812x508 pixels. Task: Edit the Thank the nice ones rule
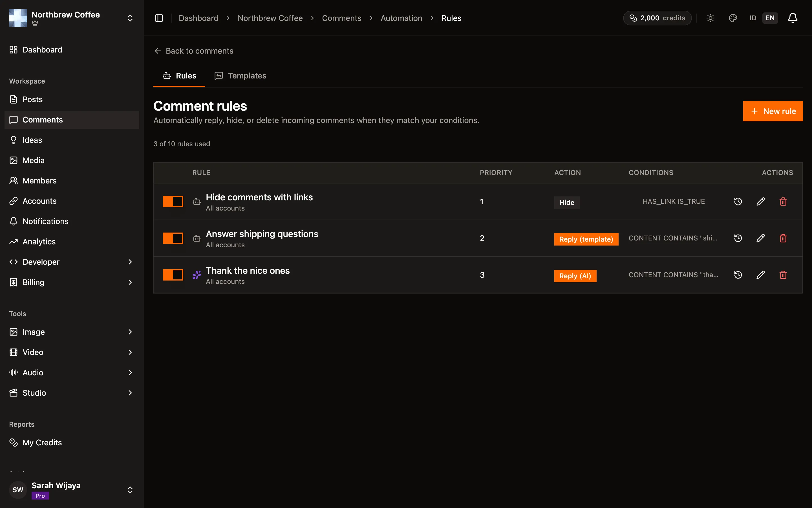click(761, 275)
